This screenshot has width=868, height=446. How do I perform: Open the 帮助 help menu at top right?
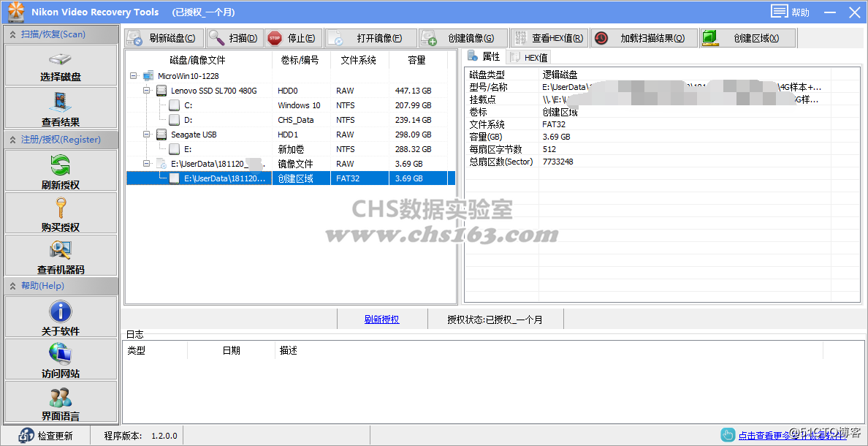790,12
